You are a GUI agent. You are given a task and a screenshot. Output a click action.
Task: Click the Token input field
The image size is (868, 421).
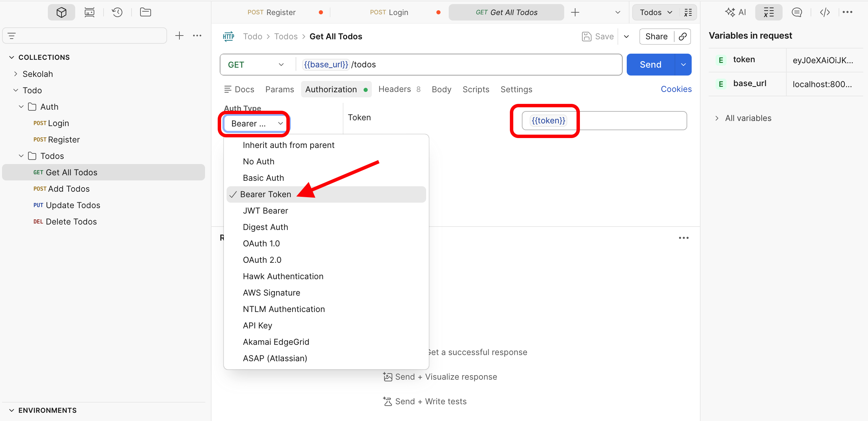pos(604,121)
